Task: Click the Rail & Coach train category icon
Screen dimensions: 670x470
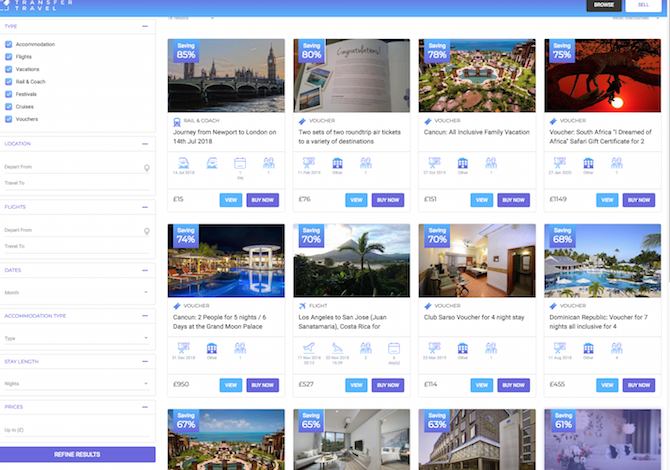Action: click(x=177, y=122)
